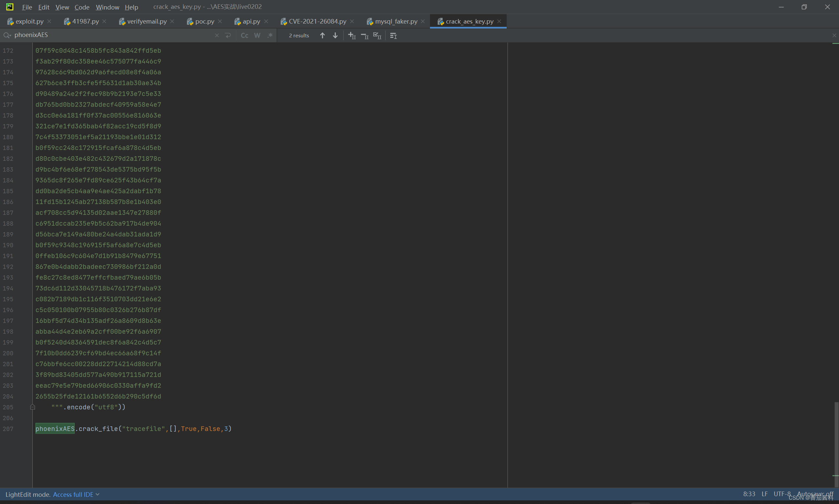Toggle Match Case (Cc) search option
Image resolution: width=839 pixels, height=504 pixels.
point(244,35)
